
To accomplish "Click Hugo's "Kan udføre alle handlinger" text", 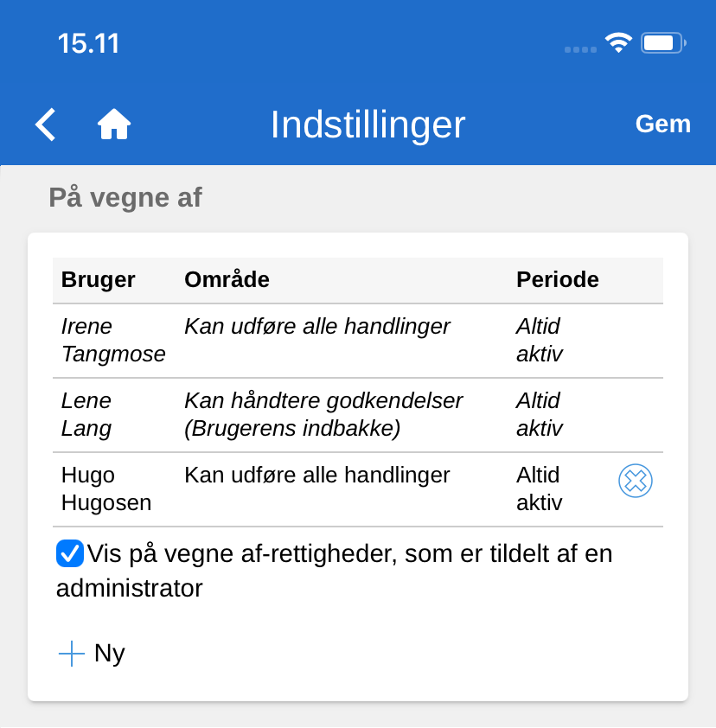I will (317, 476).
